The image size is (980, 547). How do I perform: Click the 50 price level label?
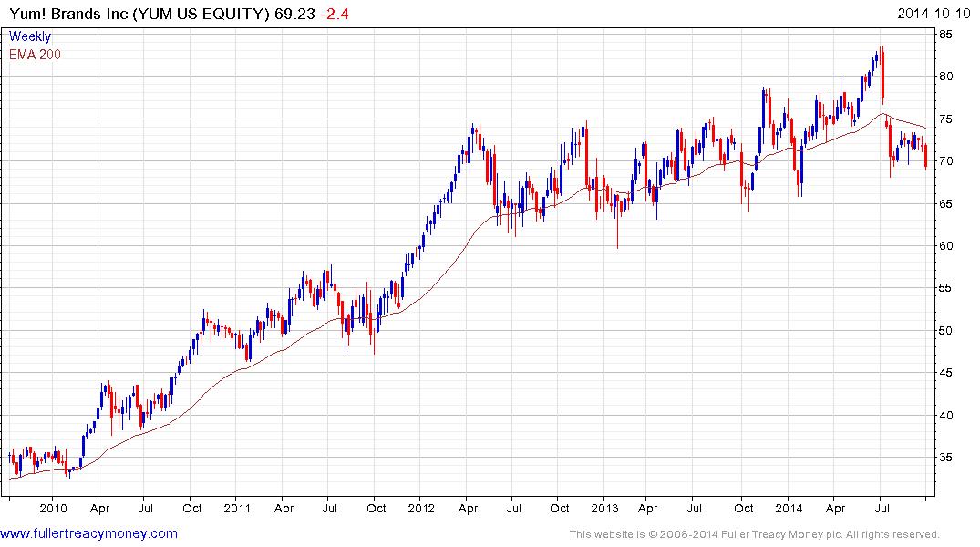coord(946,331)
